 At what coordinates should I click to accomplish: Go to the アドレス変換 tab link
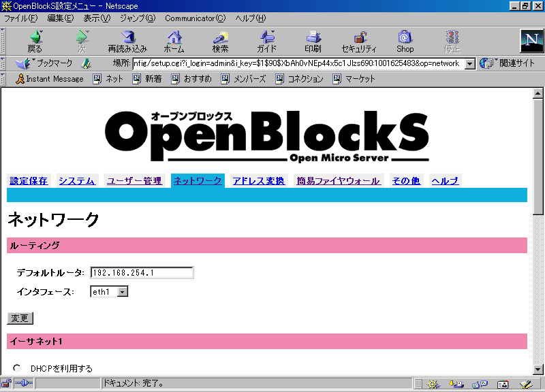click(259, 181)
